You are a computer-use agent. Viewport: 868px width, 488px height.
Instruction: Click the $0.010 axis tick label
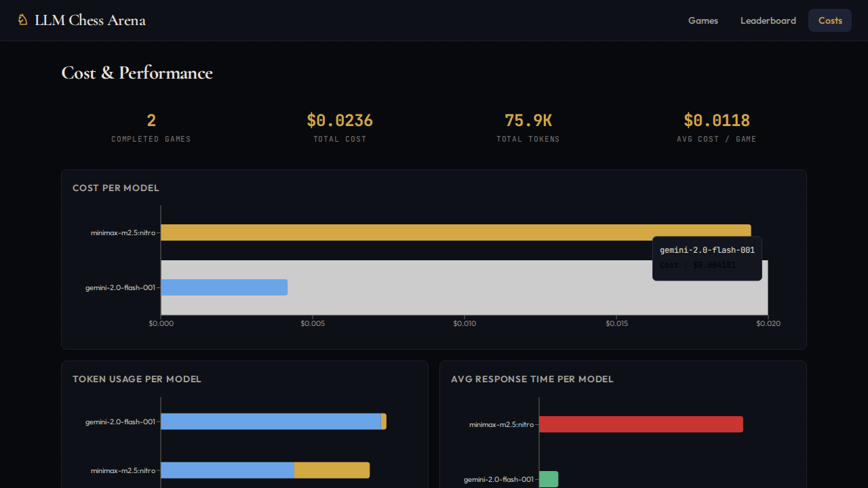coord(465,323)
